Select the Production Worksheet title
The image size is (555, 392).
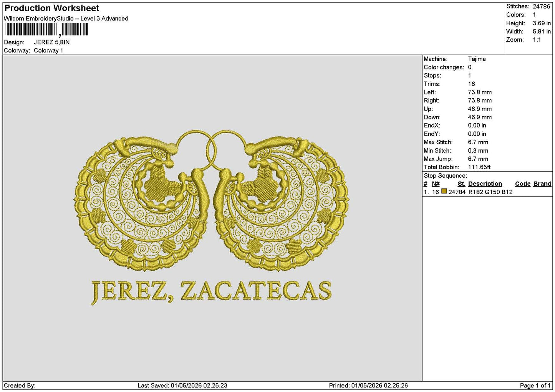[52, 8]
